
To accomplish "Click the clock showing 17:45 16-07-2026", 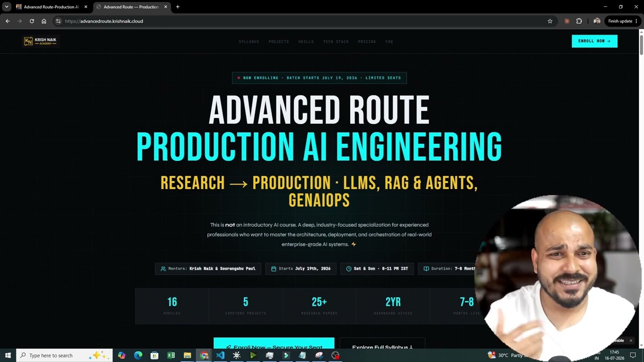I will [x=614, y=355].
